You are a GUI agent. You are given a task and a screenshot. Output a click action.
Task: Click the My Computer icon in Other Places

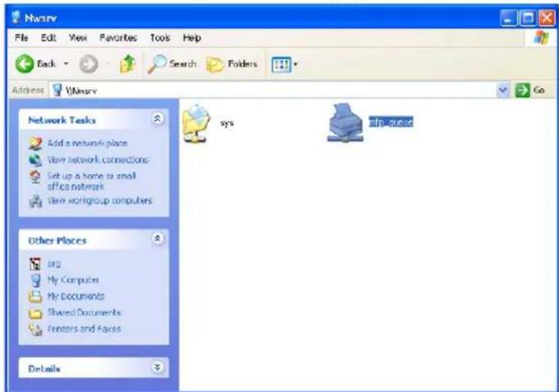point(35,280)
